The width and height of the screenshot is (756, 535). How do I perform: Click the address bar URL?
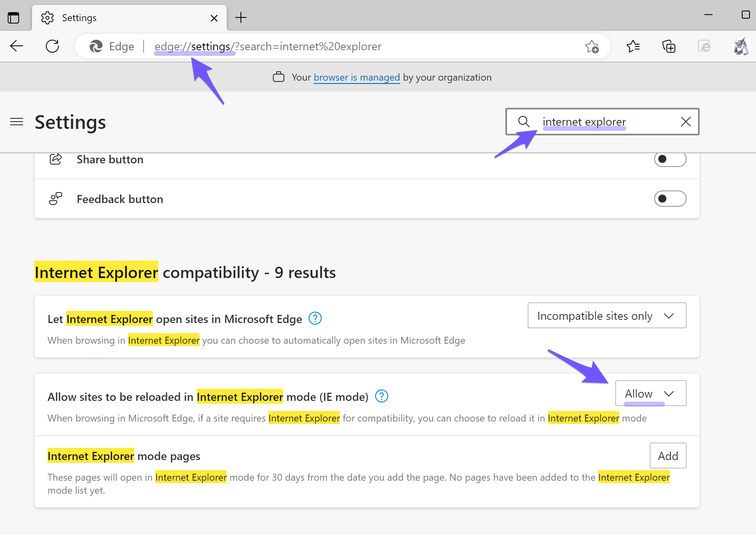[x=268, y=47]
